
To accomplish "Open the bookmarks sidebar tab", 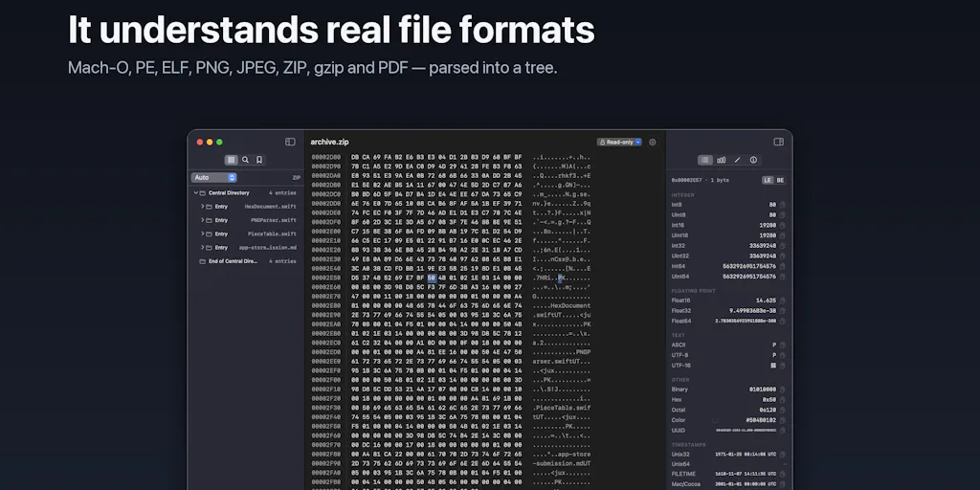I will [259, 160].
